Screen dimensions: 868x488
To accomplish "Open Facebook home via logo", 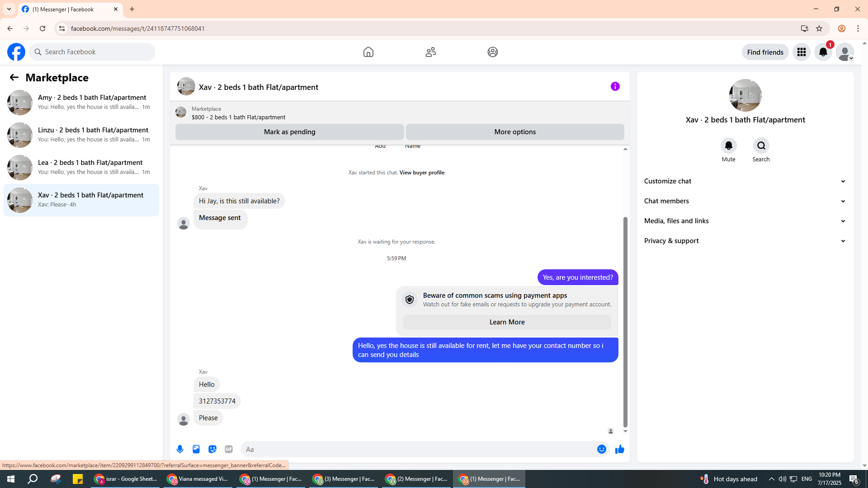I will point(16,52).
